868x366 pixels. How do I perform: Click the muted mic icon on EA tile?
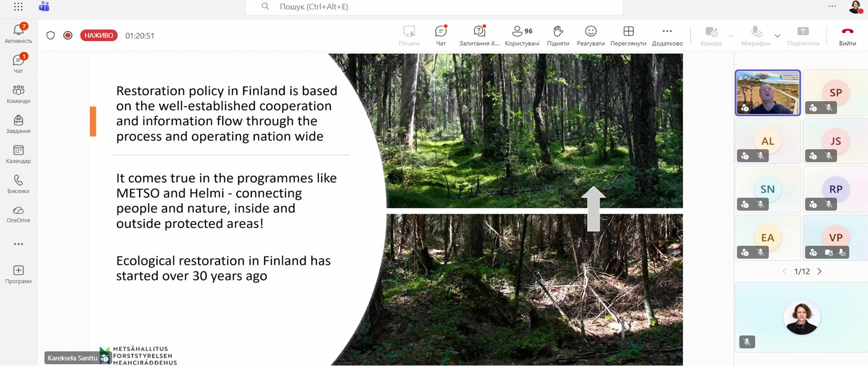tap(761, 253)
